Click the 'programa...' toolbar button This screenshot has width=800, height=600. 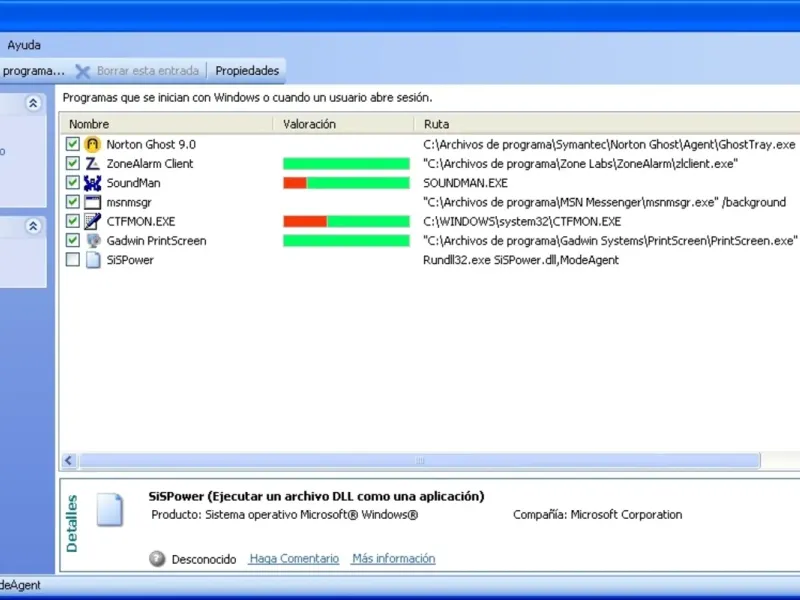pyautogui.click(x=33, y=71)
